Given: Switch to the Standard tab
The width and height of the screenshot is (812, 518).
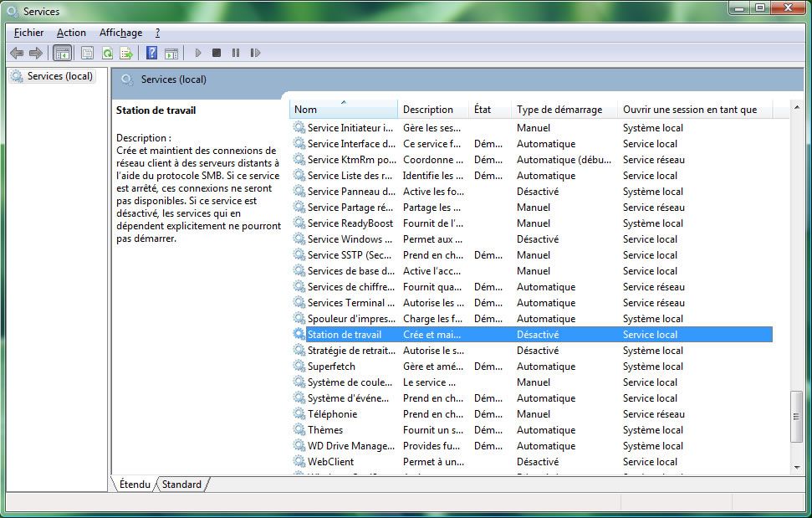Looking at the screenshot, I should click(181, 485).
